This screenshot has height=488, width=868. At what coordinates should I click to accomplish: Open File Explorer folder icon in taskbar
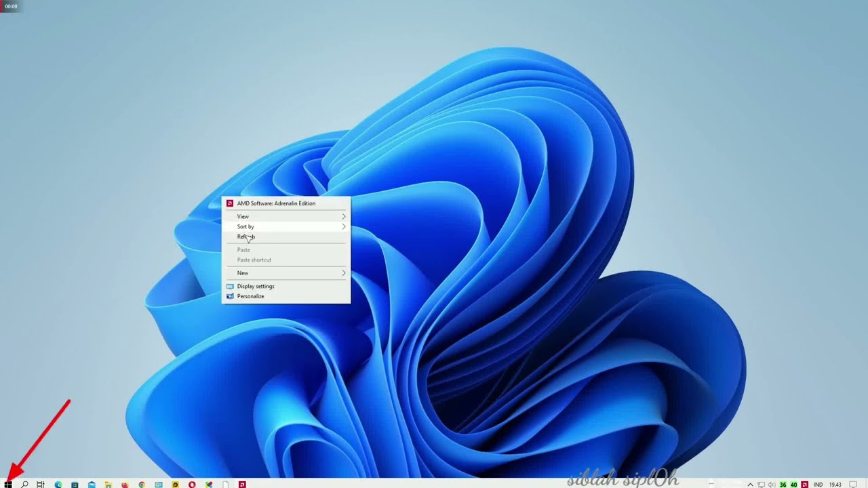pos(108,485)
